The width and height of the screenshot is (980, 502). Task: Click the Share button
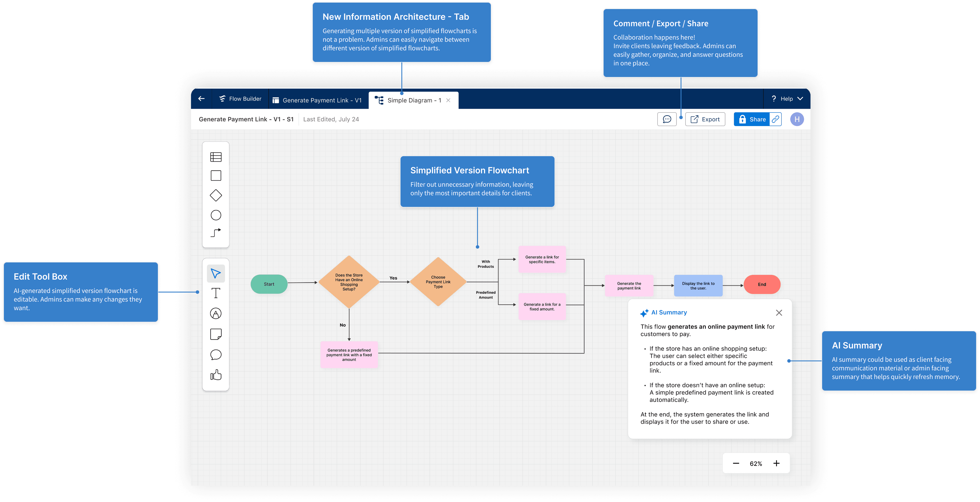[x=752, y=119]
